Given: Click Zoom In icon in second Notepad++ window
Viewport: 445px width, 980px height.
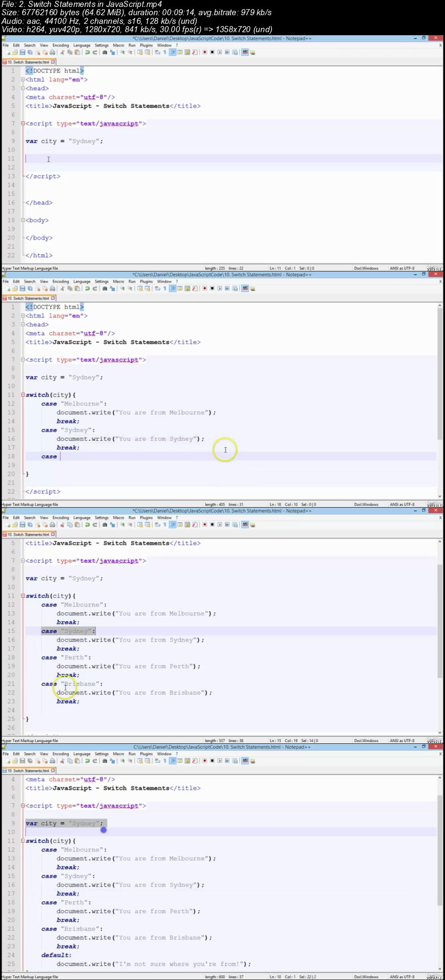Looking at the screenshot, I should [x=122, y=288].
